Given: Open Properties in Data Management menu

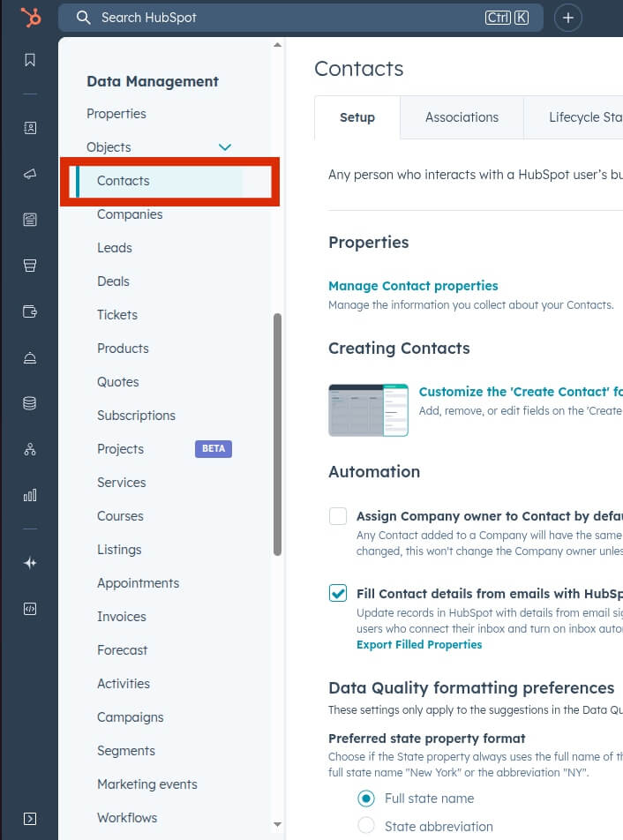Looking at the screenshot, I should (116, 114).
